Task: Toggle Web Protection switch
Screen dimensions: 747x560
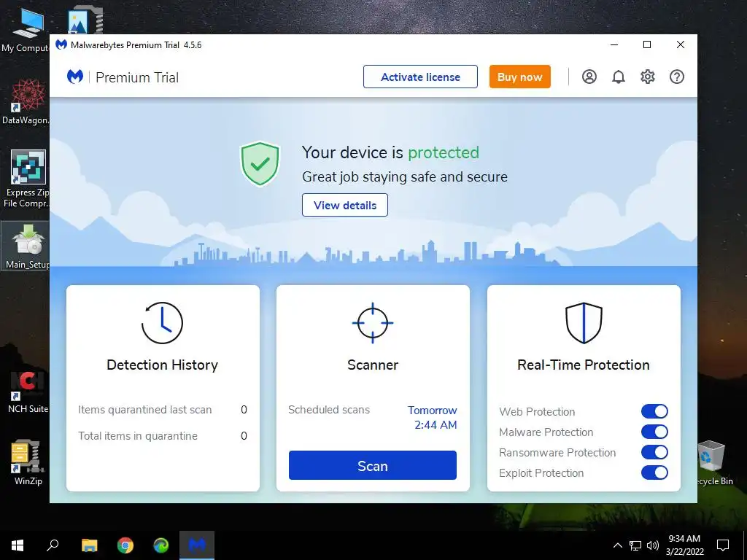Action: point(654,411)
